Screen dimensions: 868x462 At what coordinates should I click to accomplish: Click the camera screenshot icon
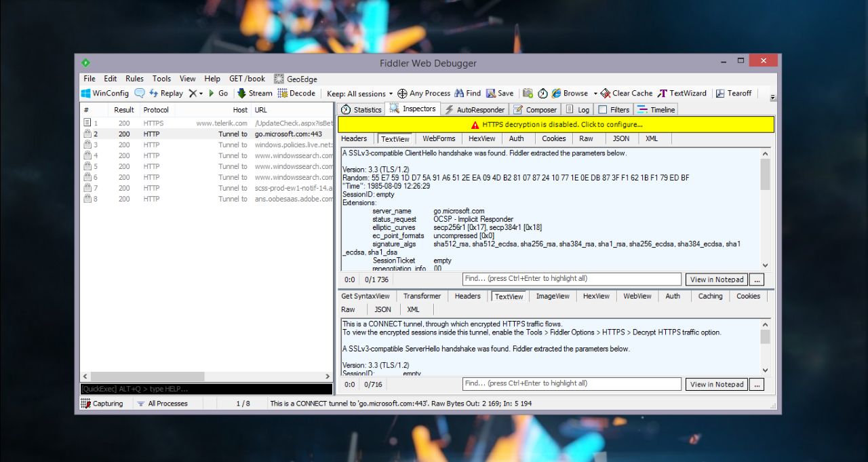click(528, 94)
